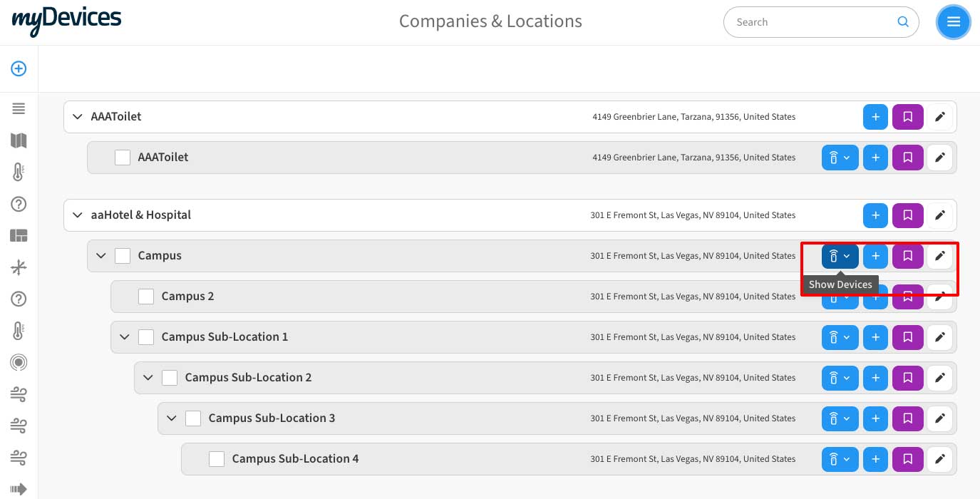The height and width of the screenshot is (499, 980).
Task: Select the thermometer sensor icon in sidebar
Action: 19,172
